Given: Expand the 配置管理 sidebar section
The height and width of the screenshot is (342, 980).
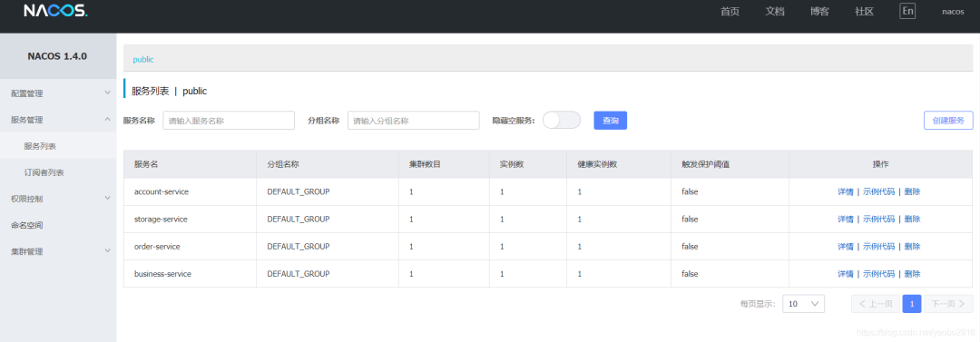Looking at the screenshot, I should pyautogui.click(x=58, y=93).
